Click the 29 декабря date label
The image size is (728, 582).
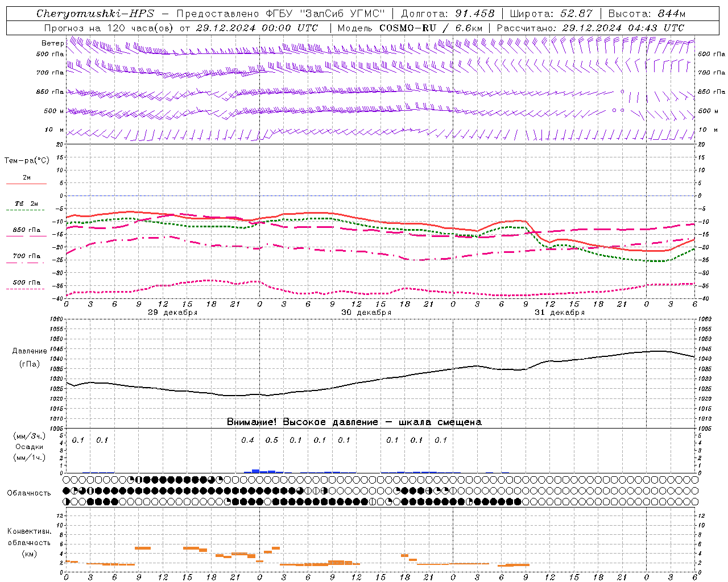[x=173, y=313]
